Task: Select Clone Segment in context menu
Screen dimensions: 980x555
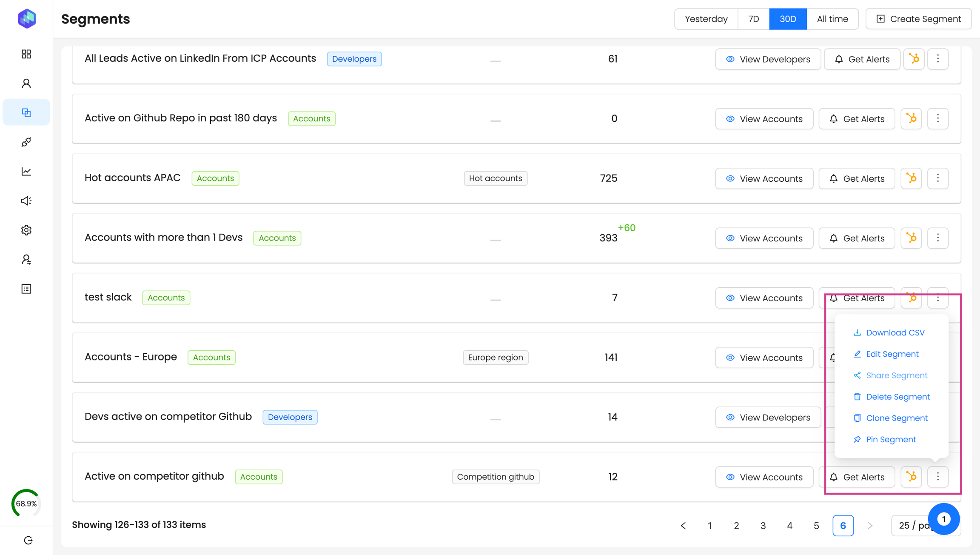Action: (x=897, y=418)
